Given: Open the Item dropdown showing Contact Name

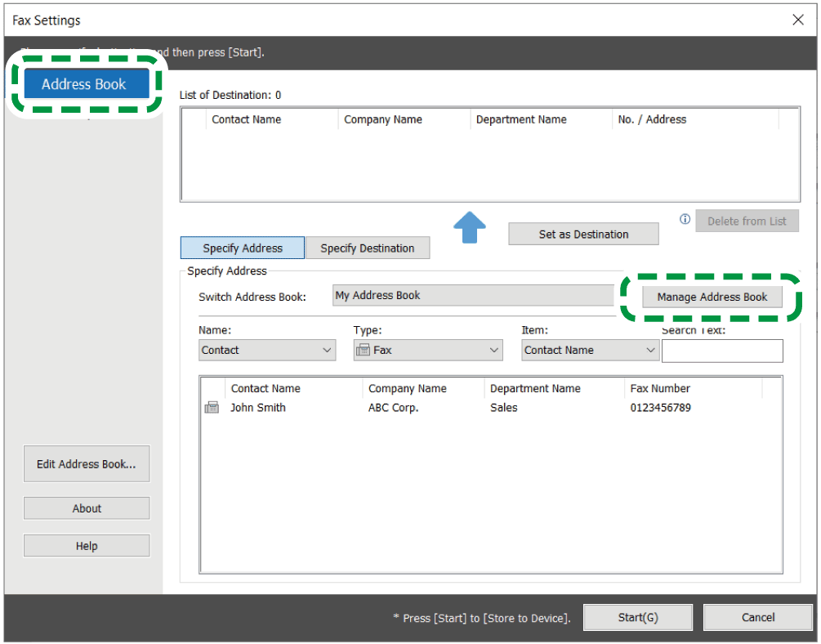Looking at the screenshot, I should (x=590, y=351).
